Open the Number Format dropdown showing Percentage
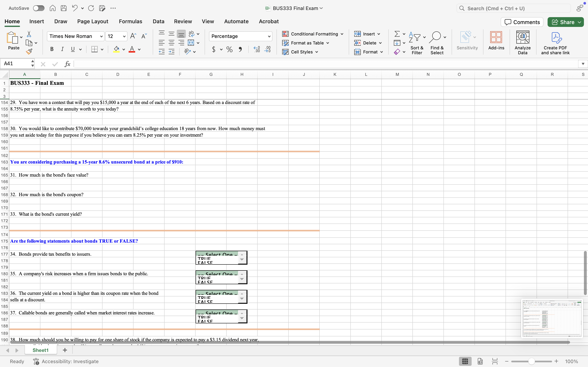Image resolution: width=588 pixels, height=367 pixels. point(240,36)
